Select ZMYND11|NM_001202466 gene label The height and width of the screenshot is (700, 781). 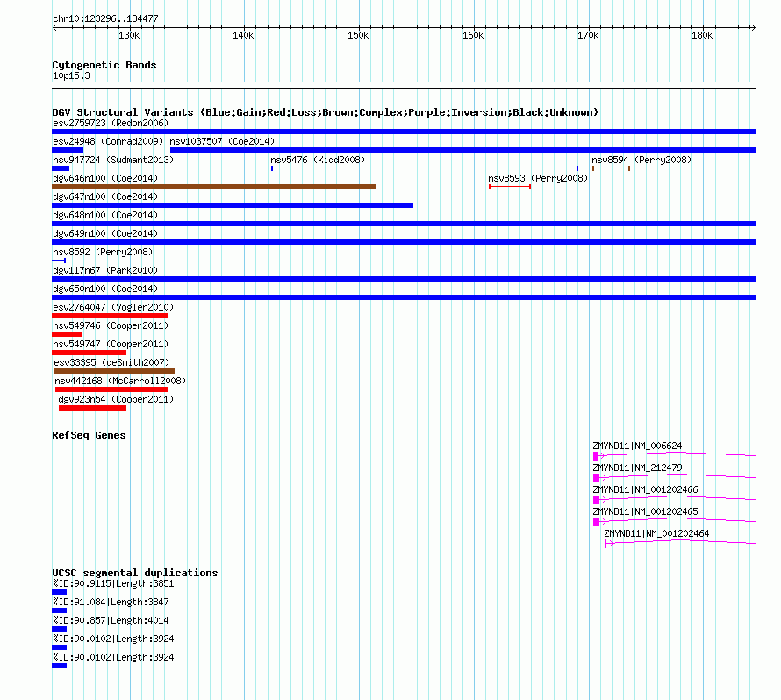tap(645, 489)
